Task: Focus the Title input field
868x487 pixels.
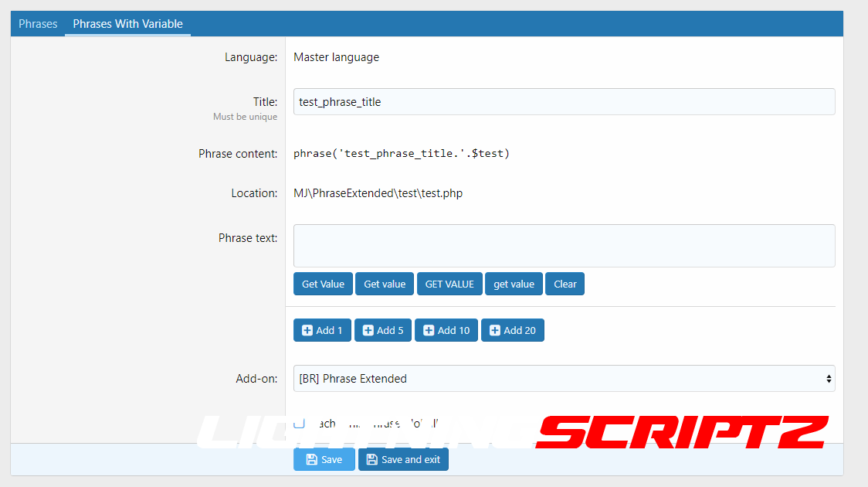Action: pos(564,102)
